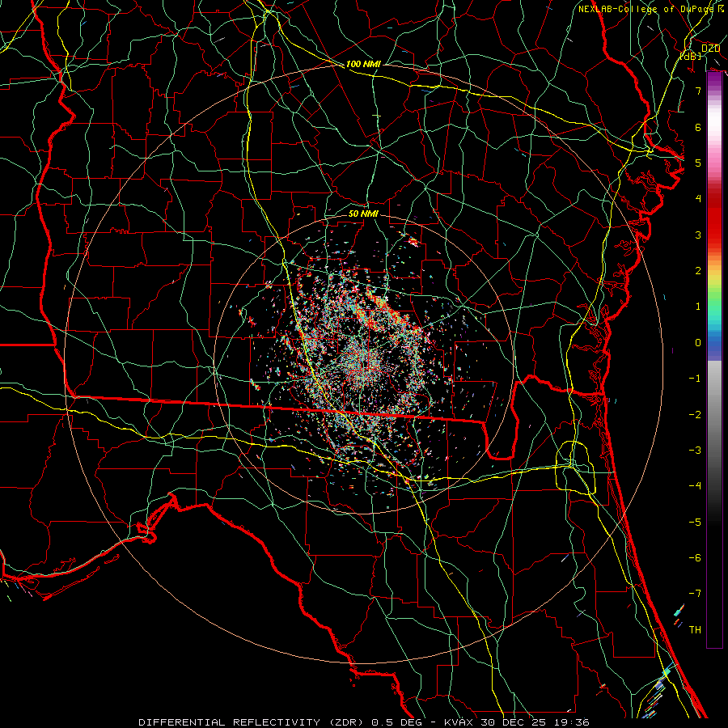Click the timestamp '30 DEC 25 19:36'
Viewport: 728px width, 728px height.
535,722
